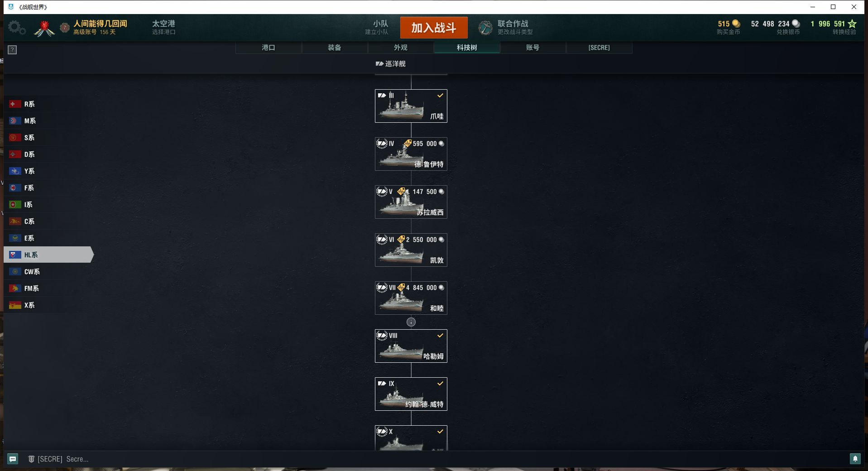
Task: Open the notifications bell icon
Action: (855, 459)
